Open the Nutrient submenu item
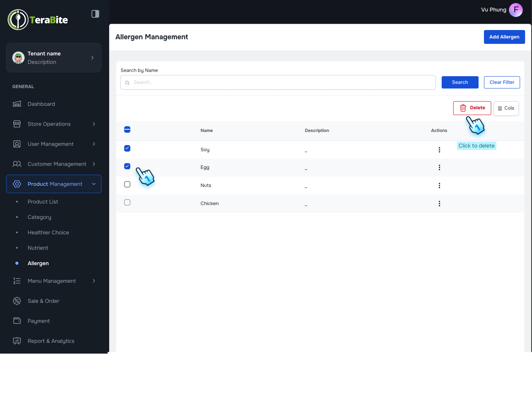 point(38,248)
